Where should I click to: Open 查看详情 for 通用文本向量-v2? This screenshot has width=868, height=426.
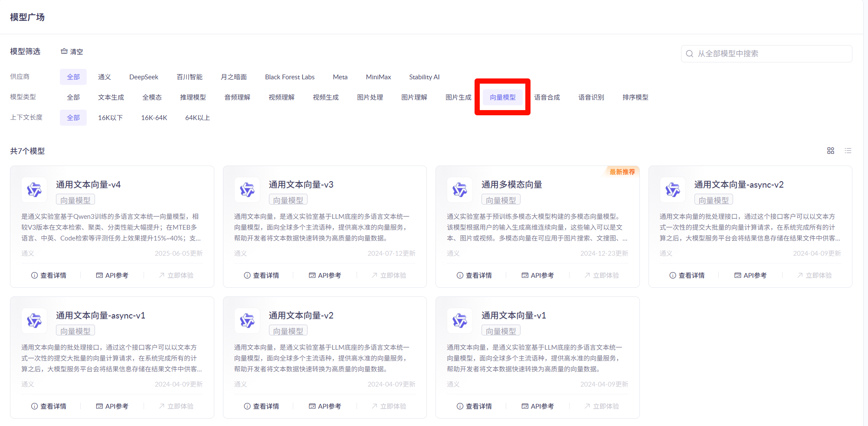tap(262, 406)
